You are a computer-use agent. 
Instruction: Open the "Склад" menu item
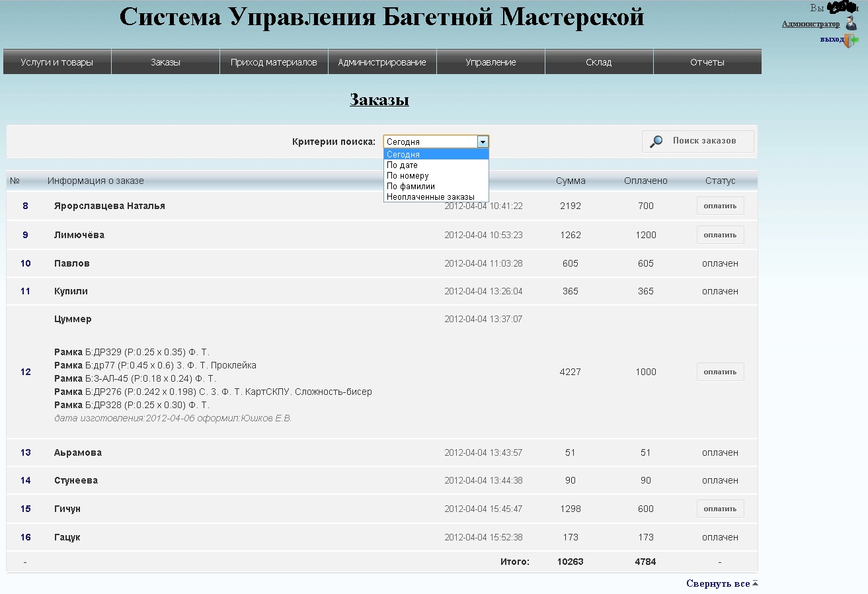click(598, 61)
